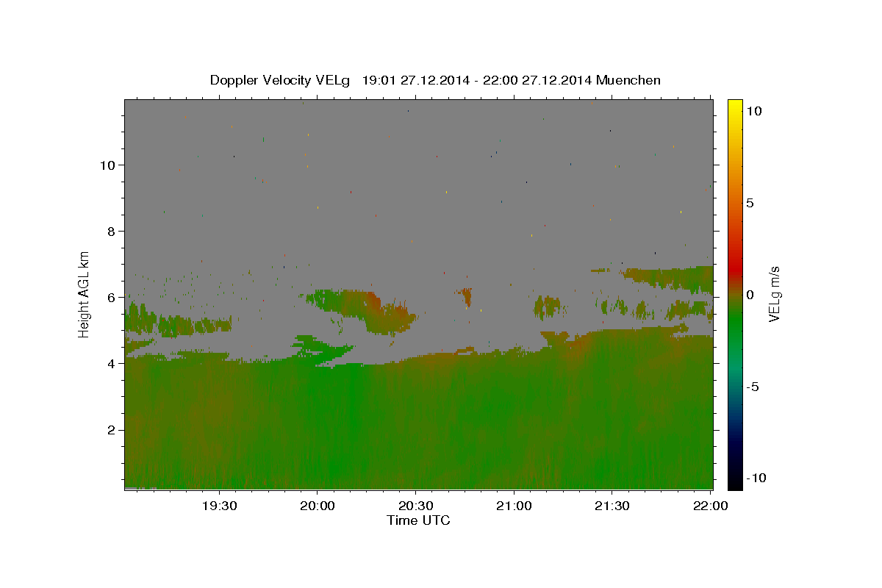Click the 22:00 time tick label
Viewport: 882px width, 588px height.
(710, 506)
